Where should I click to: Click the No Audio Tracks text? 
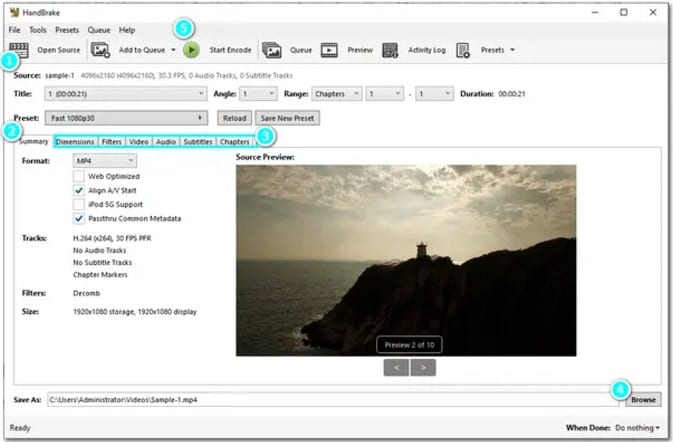click(100, 250)
